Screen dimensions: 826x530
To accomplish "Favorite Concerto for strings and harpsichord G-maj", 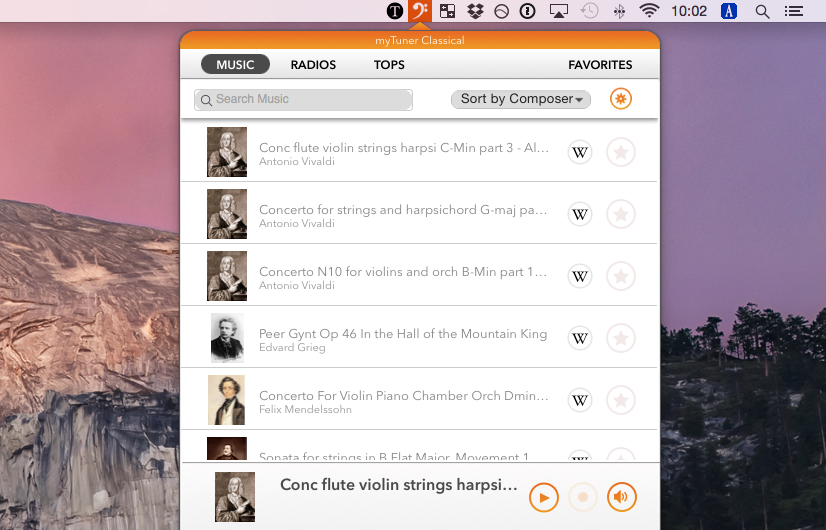I will (x=621, y=214).
